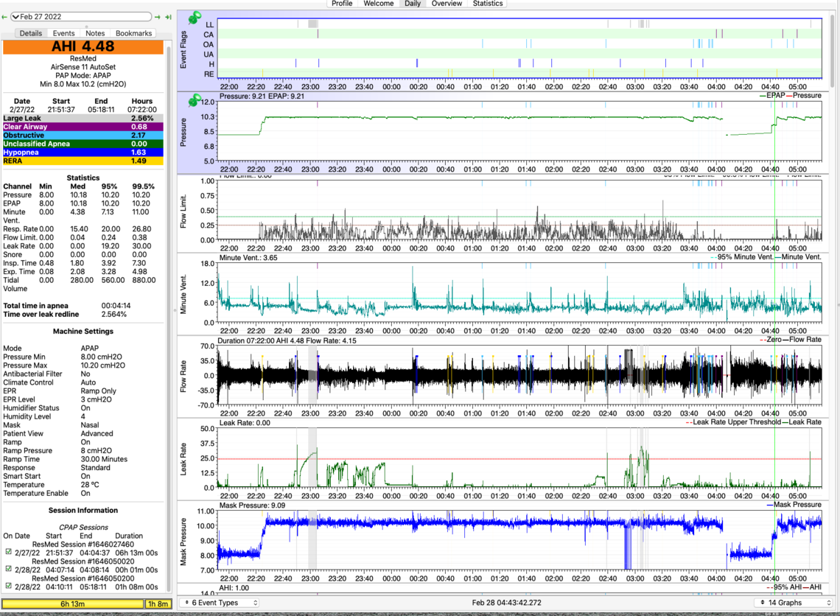Viewport: 840px width, 616px height.
Task: Open the Events tab in the left panel
Action: click(64, 33)
